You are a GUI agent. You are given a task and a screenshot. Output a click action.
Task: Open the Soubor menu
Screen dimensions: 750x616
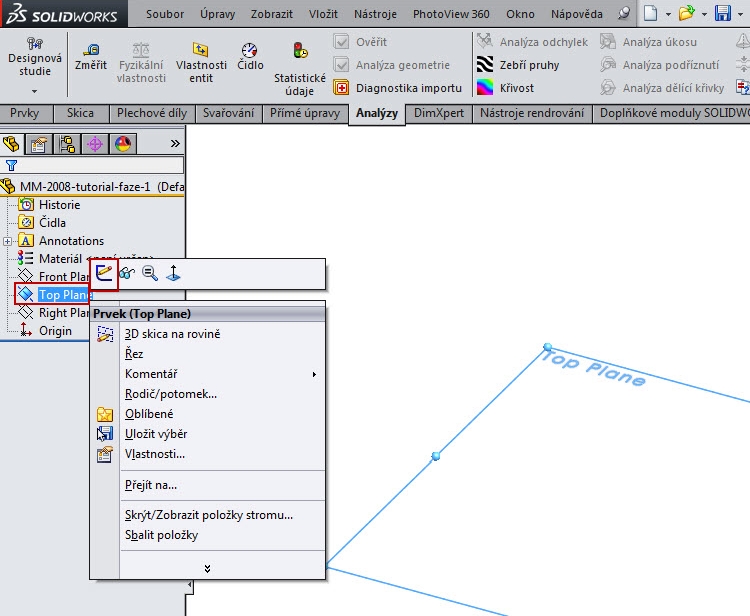(x=165, y=14)
